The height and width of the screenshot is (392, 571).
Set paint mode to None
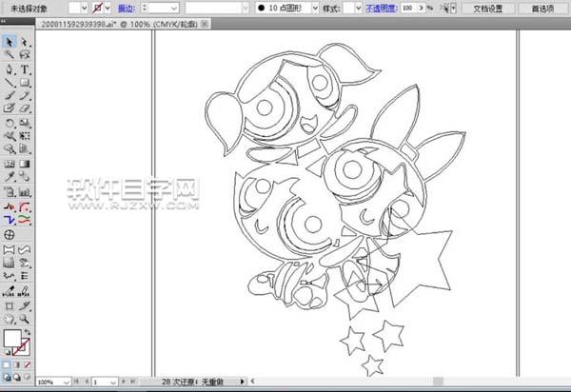(x=28, y=364)
